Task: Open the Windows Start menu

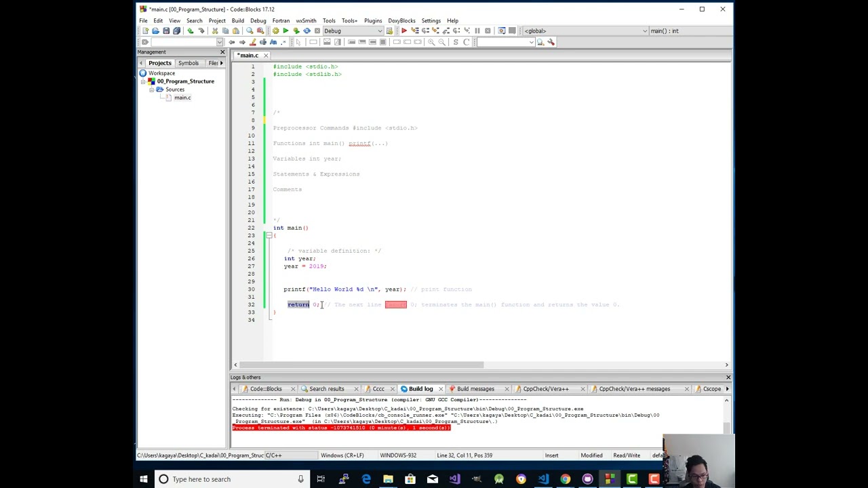Action: pyautogui.click(x=144, y=479)
